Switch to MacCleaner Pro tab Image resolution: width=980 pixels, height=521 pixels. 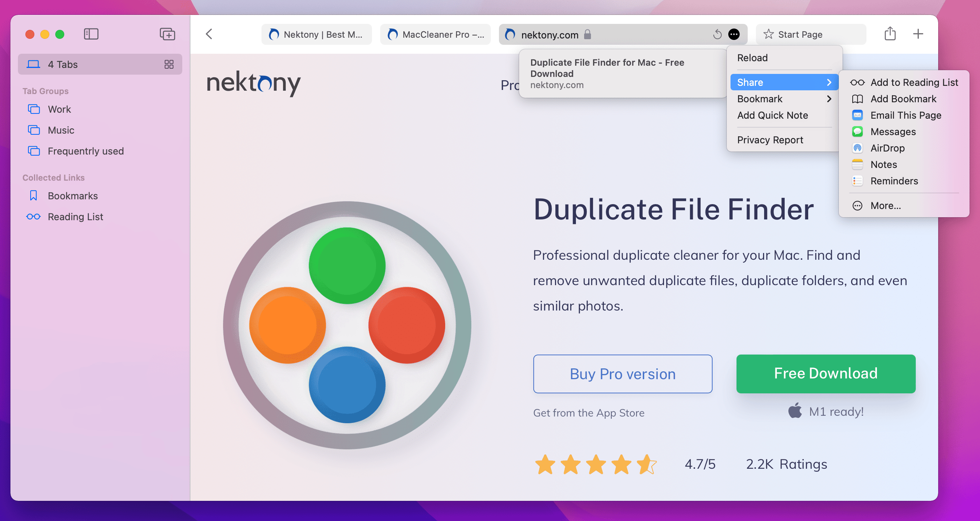pyautogui.click(x=435, y=34)
